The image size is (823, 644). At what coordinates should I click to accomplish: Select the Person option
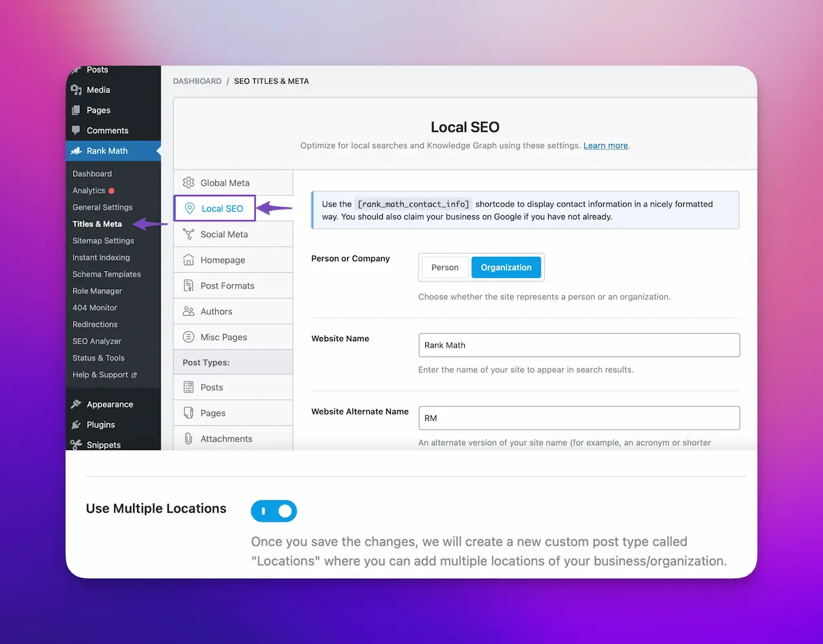pyautogui.click(x=445, y=268)
